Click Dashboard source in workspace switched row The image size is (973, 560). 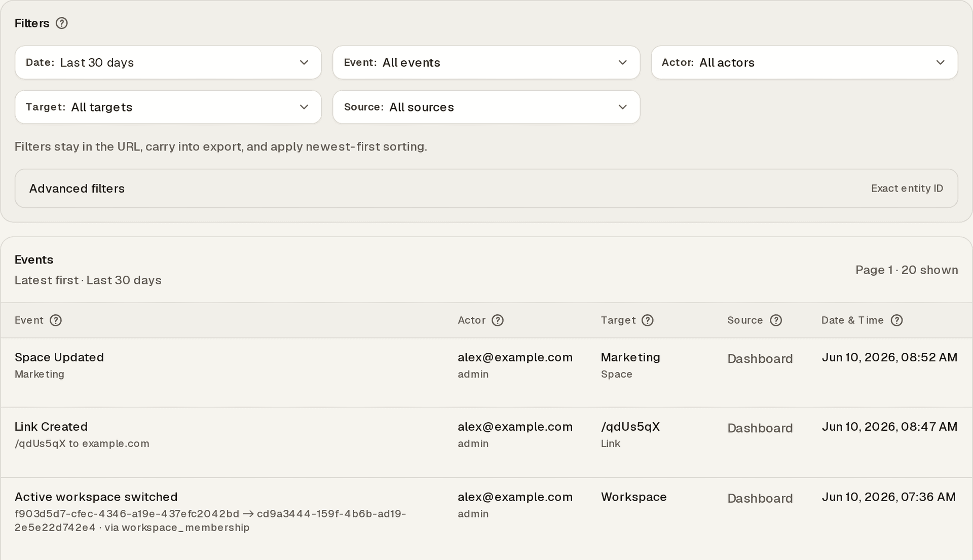760,498
